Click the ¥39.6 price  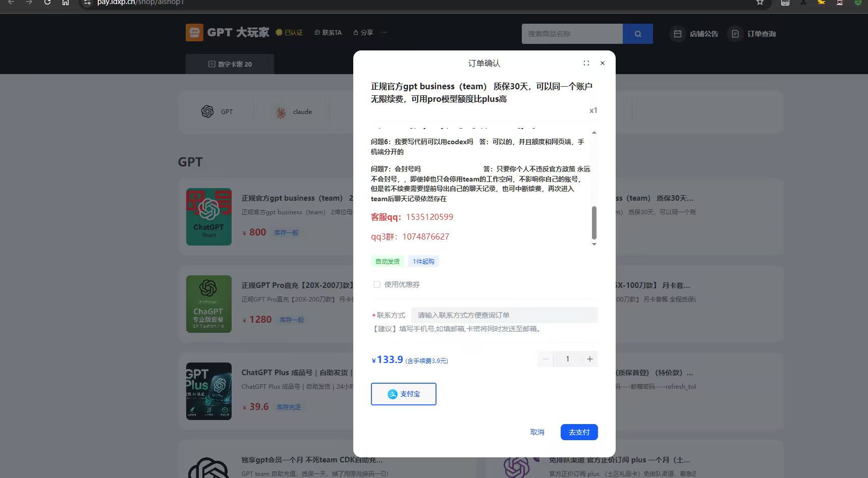pyautogui.click(x=256, y=407)
